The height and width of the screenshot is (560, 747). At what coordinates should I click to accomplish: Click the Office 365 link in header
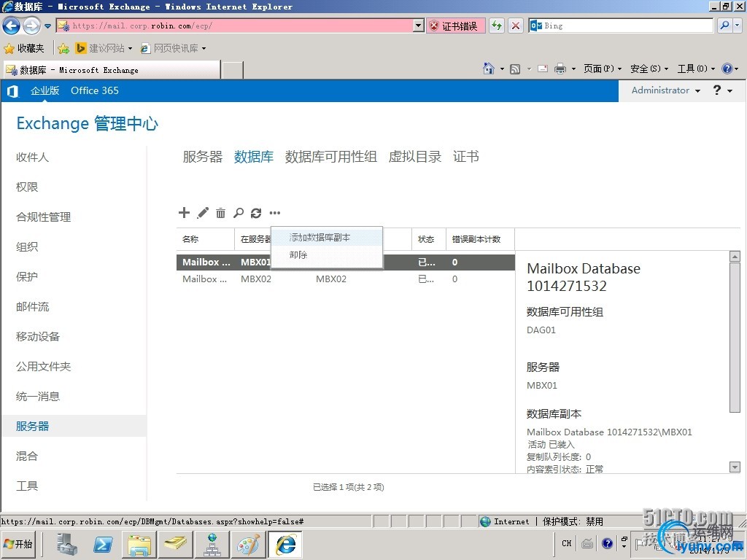(95, 90)
